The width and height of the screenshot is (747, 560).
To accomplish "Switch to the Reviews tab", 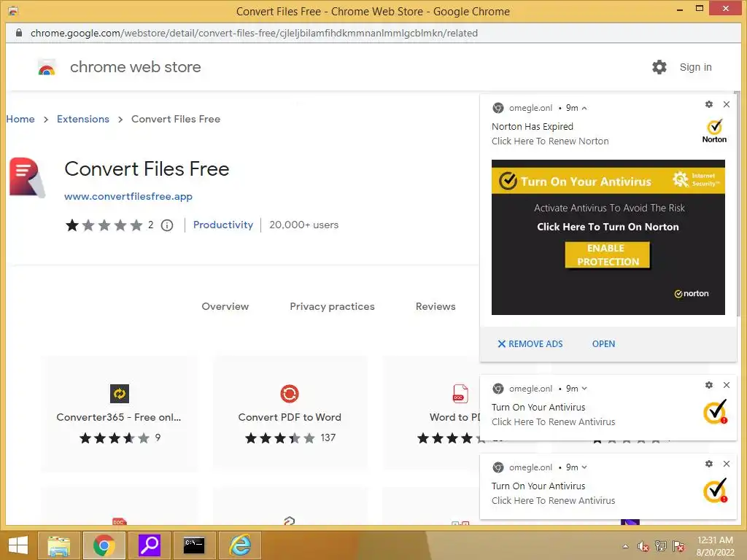I will 436,306.
